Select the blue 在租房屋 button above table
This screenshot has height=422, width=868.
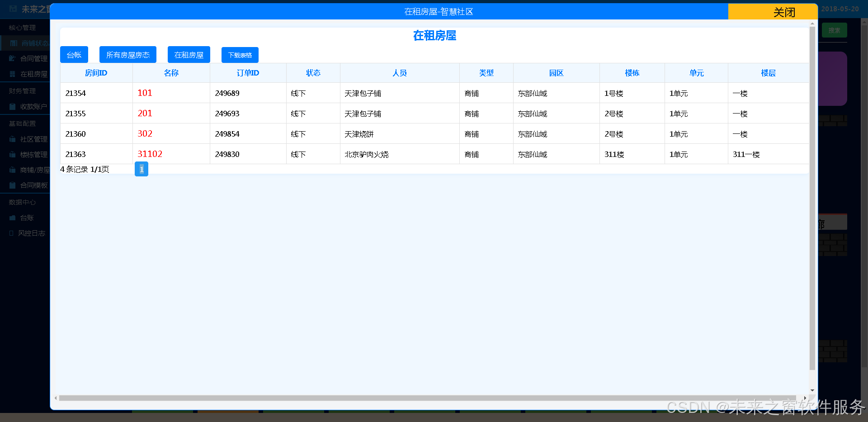click(189, 55)
